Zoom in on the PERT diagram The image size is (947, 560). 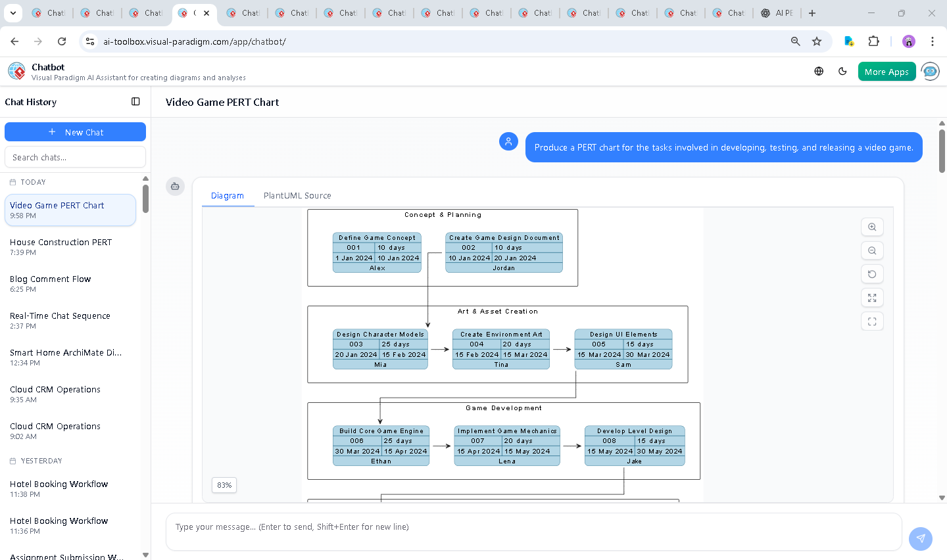[x=872, y=227]
